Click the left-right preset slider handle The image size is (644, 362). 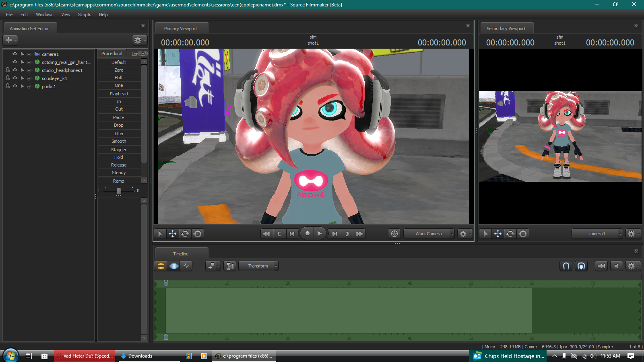[x=119, y=191]
